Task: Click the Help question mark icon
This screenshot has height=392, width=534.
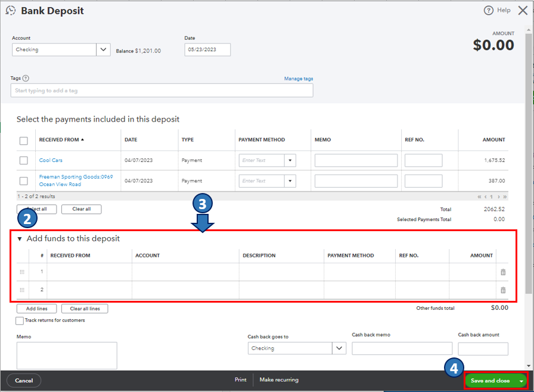Action: 489,10
